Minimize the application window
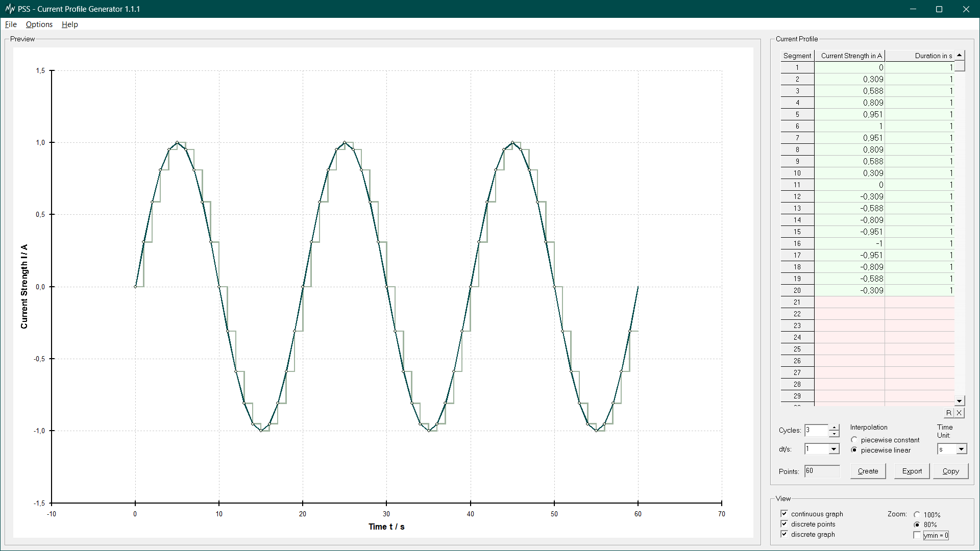The image size is (980, 551). (x=913, y=9)
